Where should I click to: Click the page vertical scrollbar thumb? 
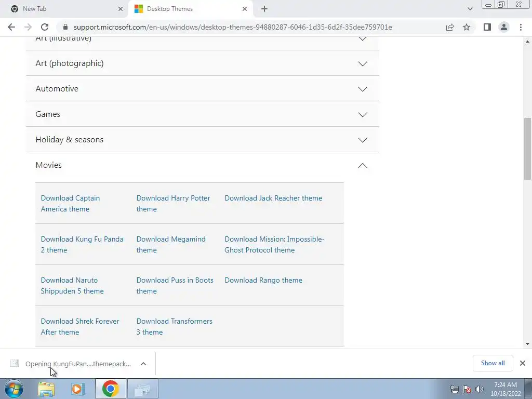click(x=527, y=149)
